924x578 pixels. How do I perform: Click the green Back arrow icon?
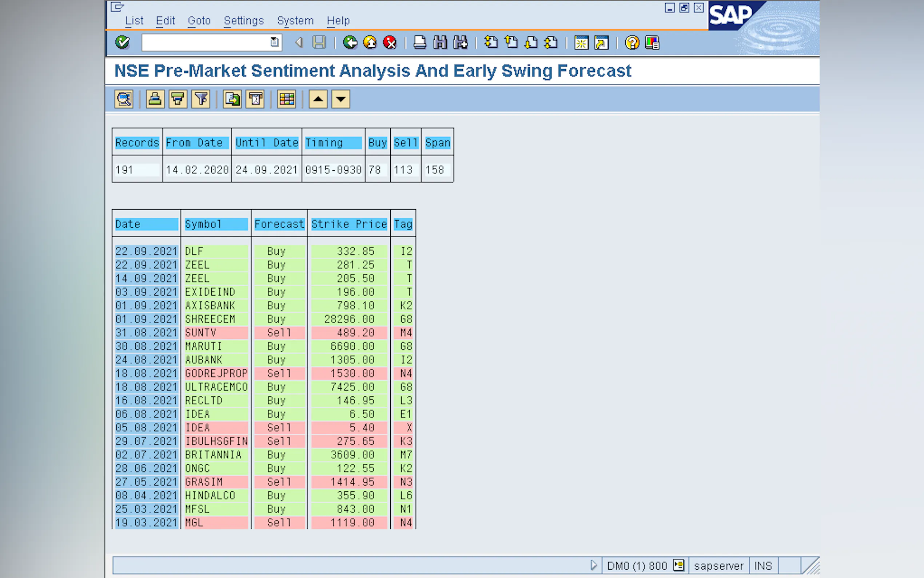[x=350, y=43]
